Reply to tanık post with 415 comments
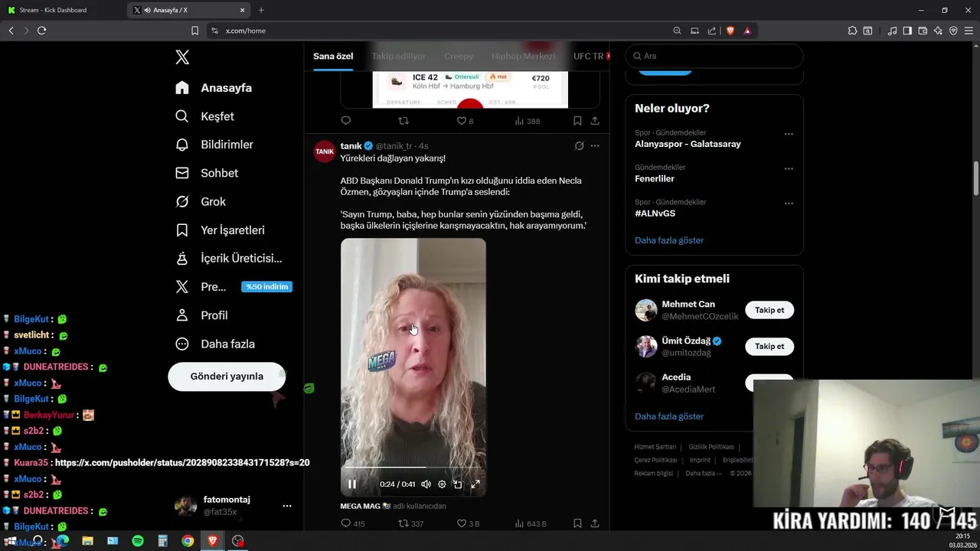Image resolution: width=980 pixels, height=551 pixels. [353, 523]
